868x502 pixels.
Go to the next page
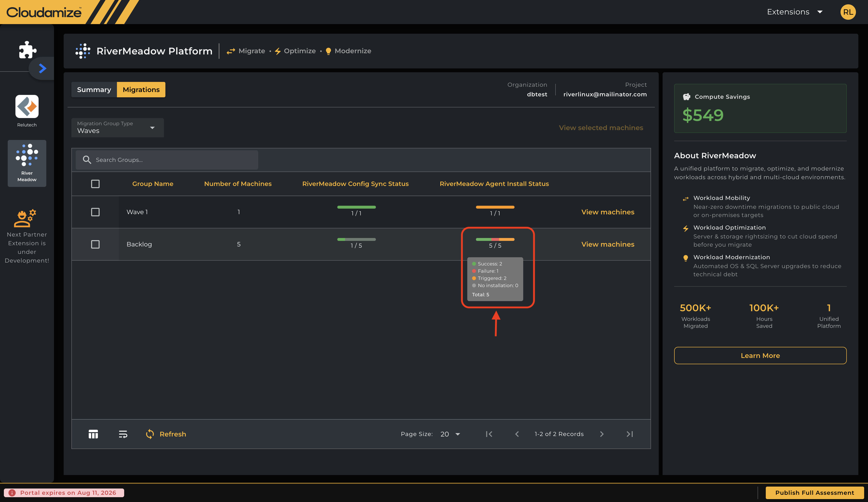602,434
